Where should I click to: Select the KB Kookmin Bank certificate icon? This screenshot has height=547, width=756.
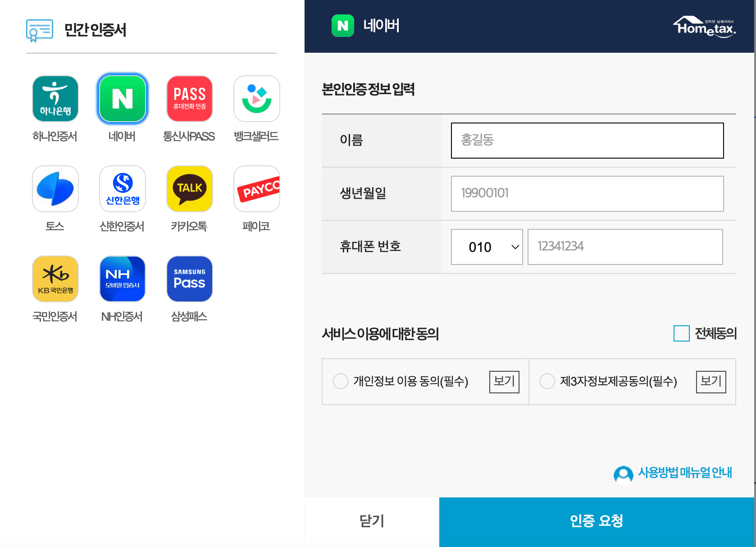[x=55, y=279]
